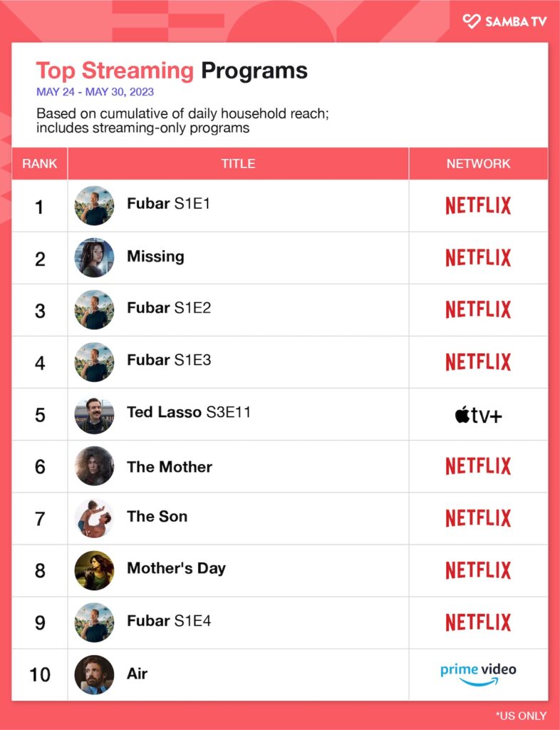
Task: Click the Netflix logo in Missing row
Action: pos(478,257)
